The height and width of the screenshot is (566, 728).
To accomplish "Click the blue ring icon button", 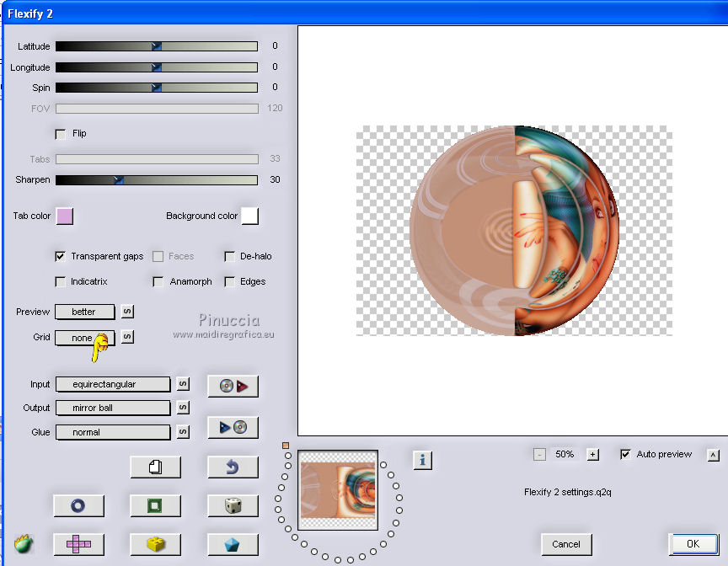I will coord(78,505).
